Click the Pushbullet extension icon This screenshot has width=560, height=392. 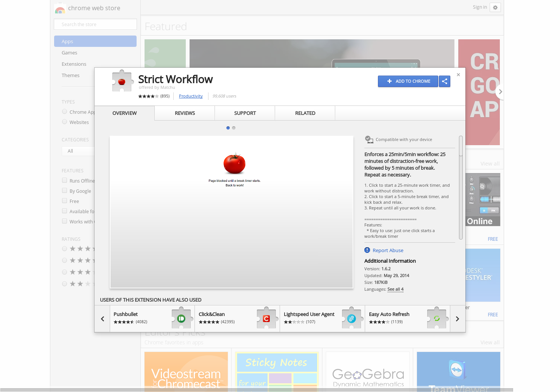(181, 318)
